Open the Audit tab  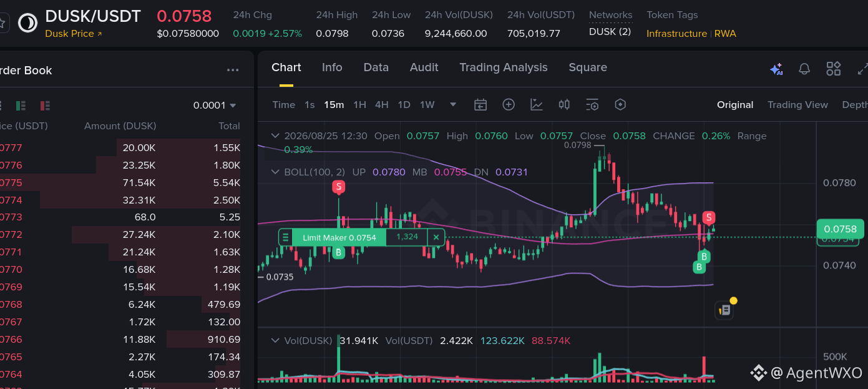[424, 67]
